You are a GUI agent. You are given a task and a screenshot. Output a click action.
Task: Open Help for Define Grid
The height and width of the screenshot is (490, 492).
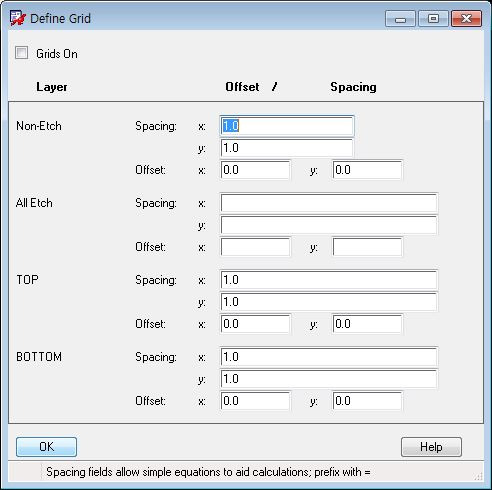[x=431, y=447]
